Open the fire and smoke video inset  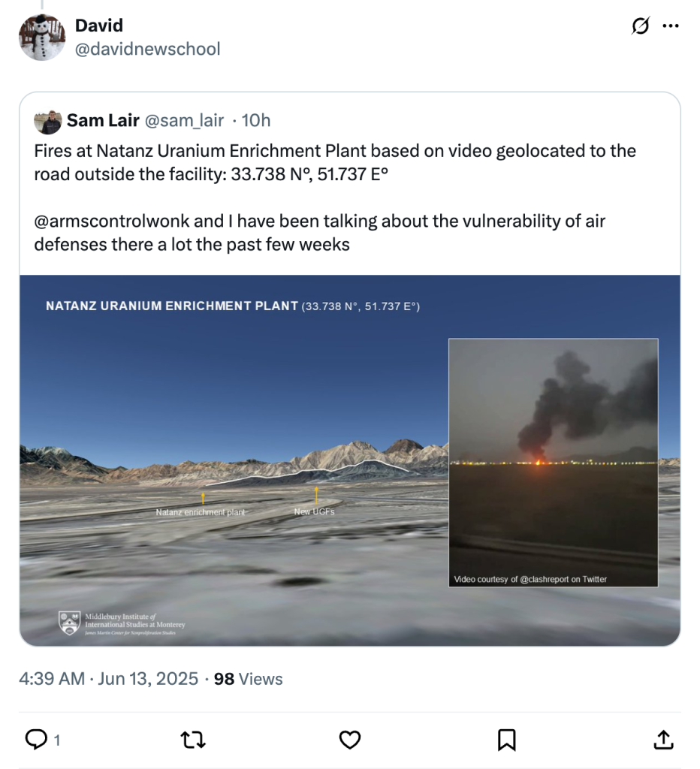(554, 462)
